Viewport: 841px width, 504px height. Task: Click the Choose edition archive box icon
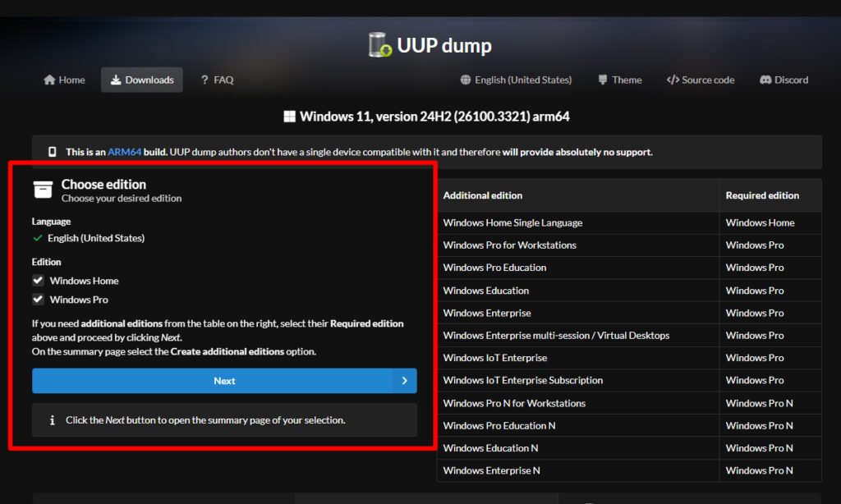(43, 190)
